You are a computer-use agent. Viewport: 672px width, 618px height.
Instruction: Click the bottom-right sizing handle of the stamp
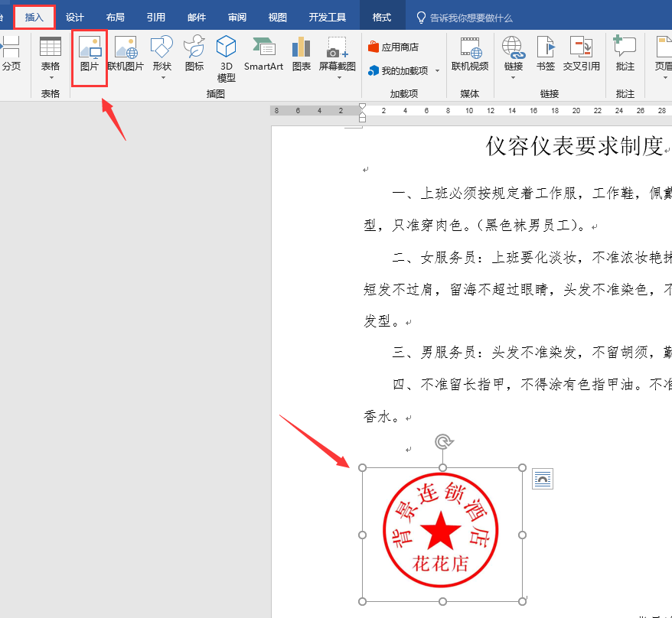click(522, 601)
